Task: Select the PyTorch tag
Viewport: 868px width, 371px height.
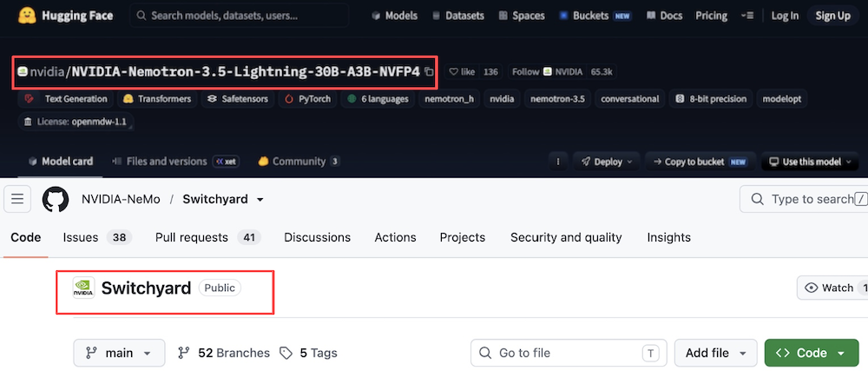Action: pyautogui.click(x=307, y=99)
